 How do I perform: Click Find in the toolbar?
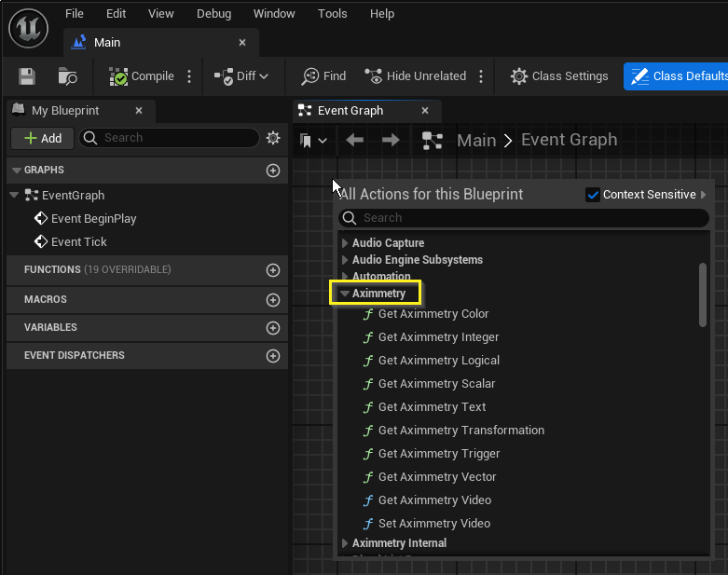[x=323, y=76]
